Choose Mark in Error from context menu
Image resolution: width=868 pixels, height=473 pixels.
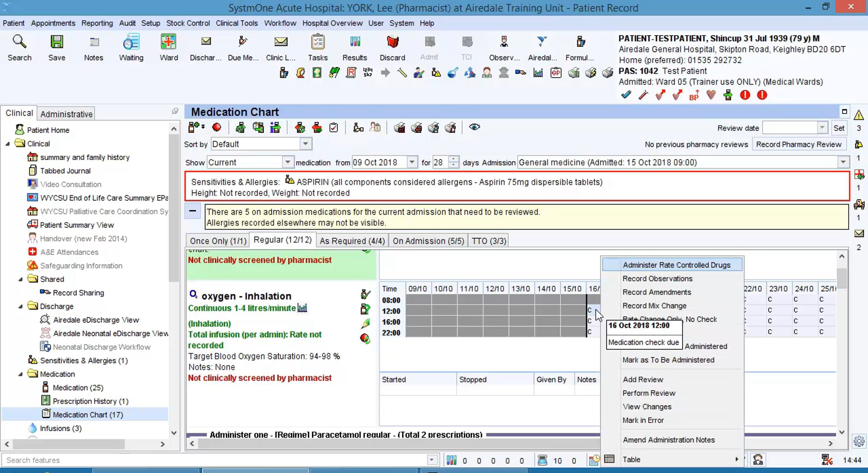point(672,420)
